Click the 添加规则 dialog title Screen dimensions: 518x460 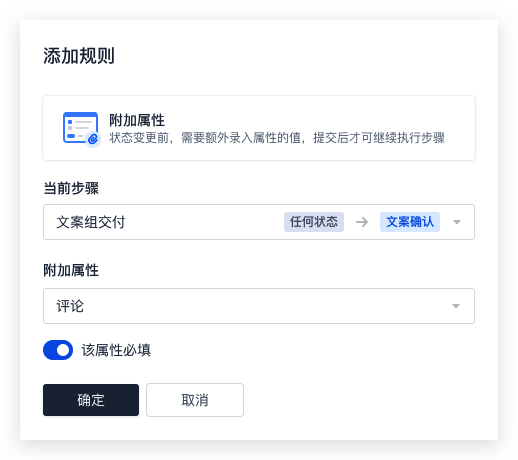(x=79, y=56)
